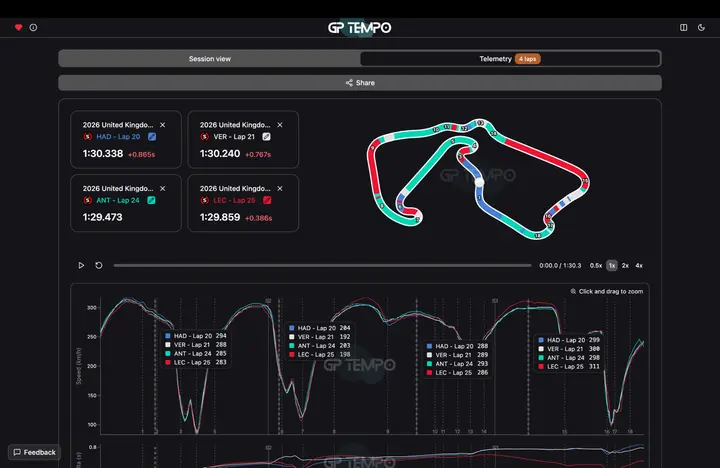Click the 4 laps orange badge
Screen dimensions: 720x468
coord(527,59)
